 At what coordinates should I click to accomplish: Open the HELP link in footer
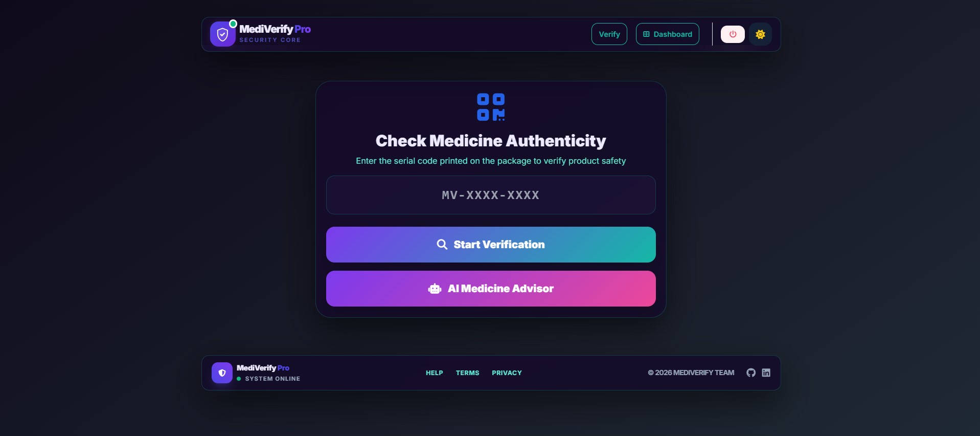tap(434, 373)
